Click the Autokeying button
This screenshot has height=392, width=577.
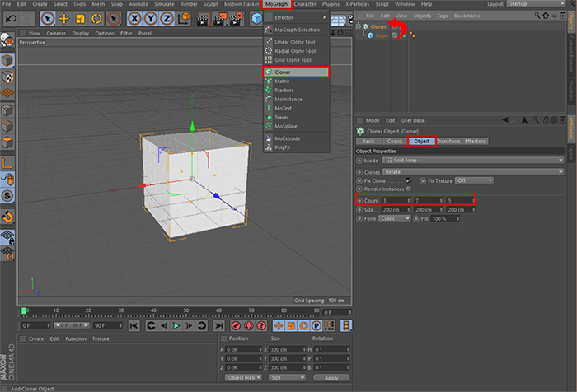click(x=249, y=326)
